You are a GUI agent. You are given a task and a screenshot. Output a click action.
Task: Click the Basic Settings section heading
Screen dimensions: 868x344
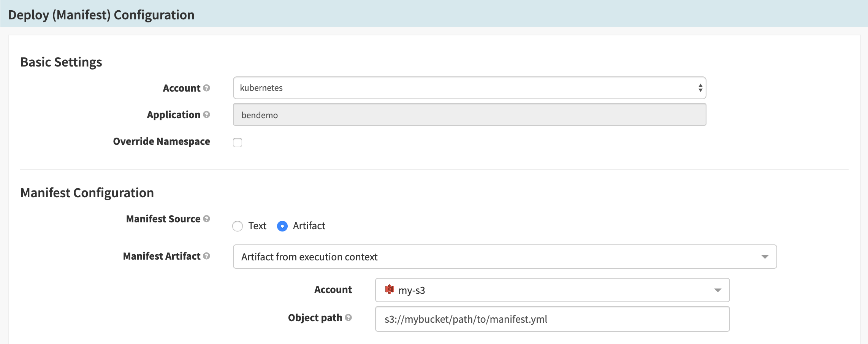[62, 62]
